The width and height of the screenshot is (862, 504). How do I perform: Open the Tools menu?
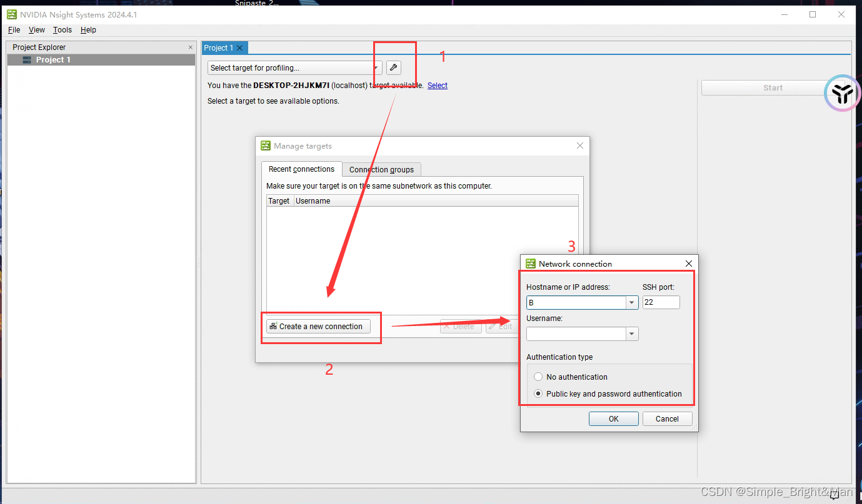coord(62,30)
